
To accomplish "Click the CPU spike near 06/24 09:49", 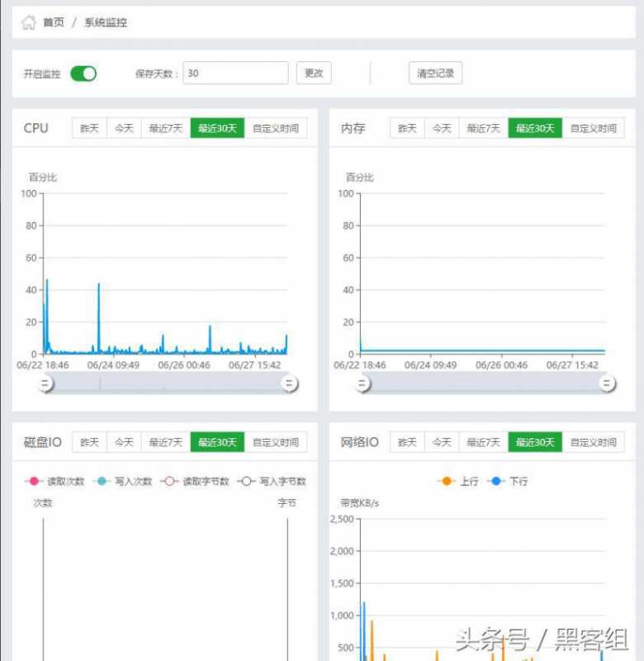I will point(99,316).
